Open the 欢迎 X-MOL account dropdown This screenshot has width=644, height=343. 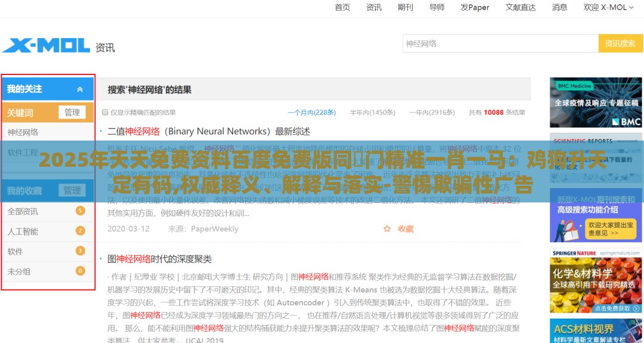click(608, 7)
